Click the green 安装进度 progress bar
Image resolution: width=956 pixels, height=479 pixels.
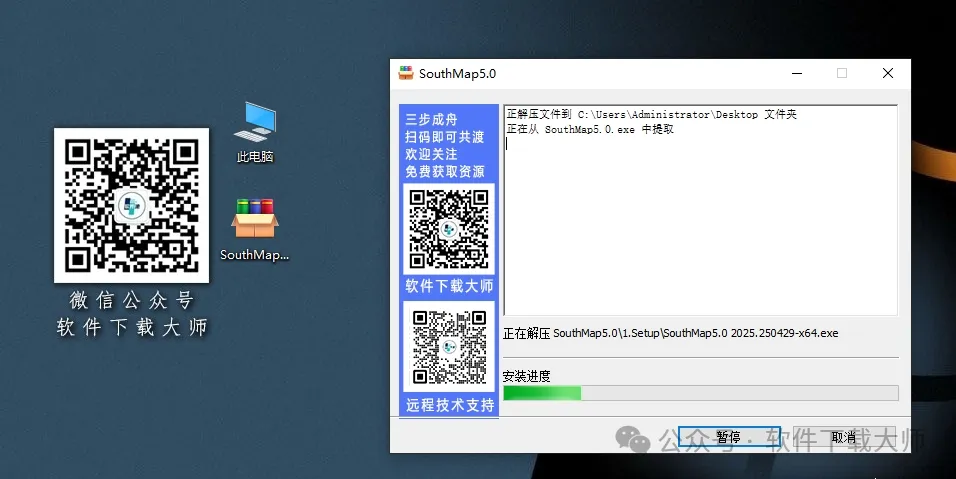pos(701,393)
